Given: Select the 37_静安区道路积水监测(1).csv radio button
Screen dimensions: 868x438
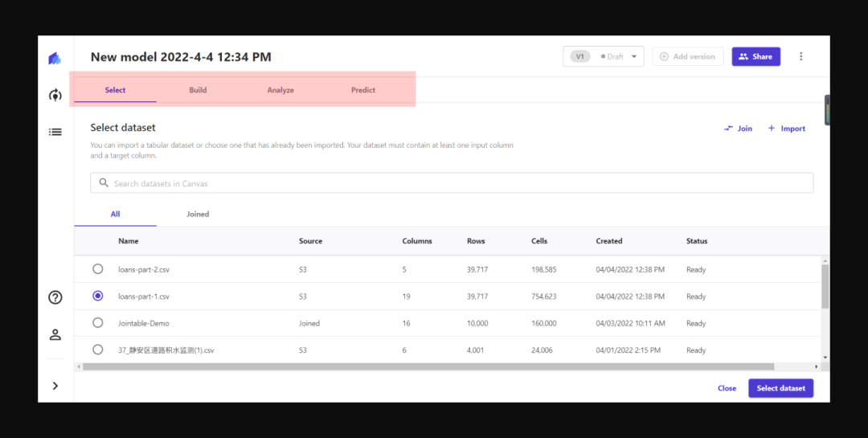Looking at the screenshot, I should [98, 350].
